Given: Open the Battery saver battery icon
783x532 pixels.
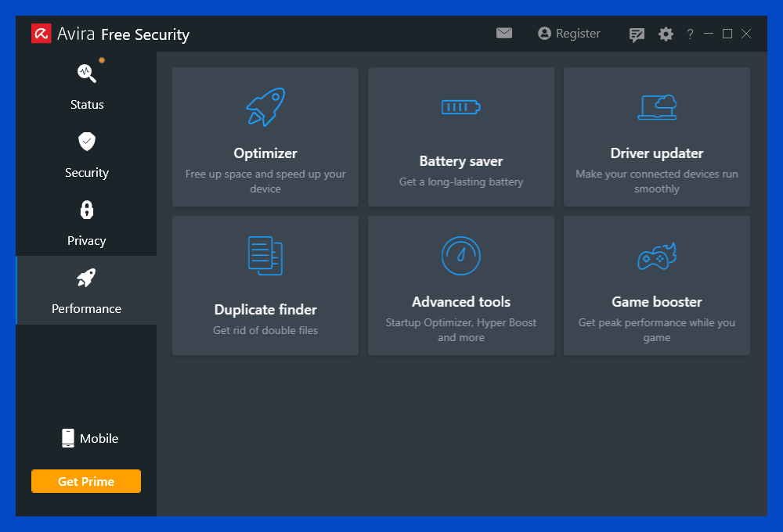Looking at the screenshot, I should (460, 107).
